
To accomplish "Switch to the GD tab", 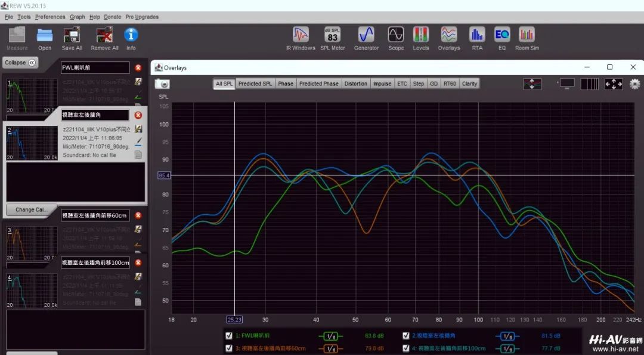I will [434, 84].
